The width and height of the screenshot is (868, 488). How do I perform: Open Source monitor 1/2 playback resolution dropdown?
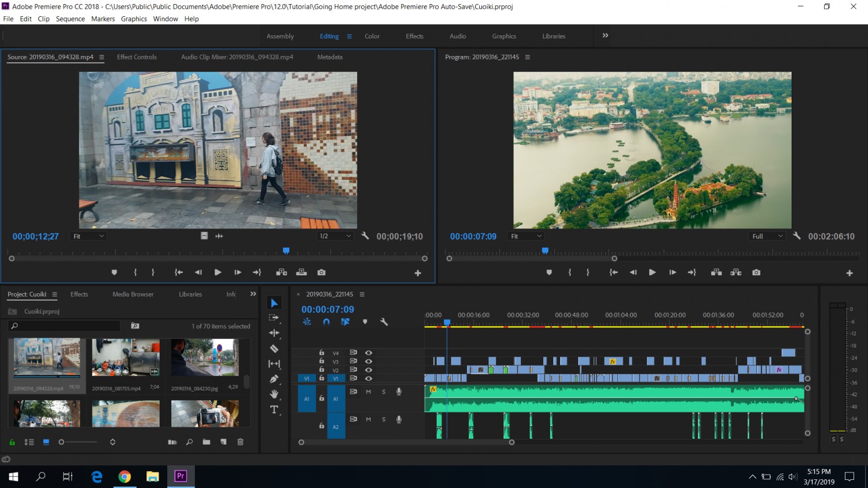click(x=335, y=236)
